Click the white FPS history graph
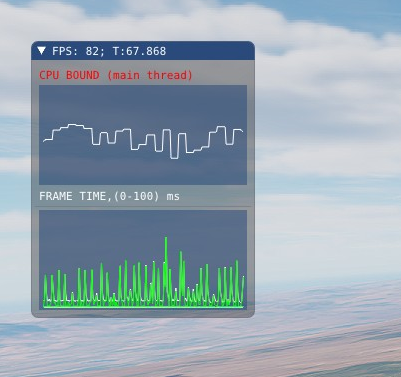 143,135
